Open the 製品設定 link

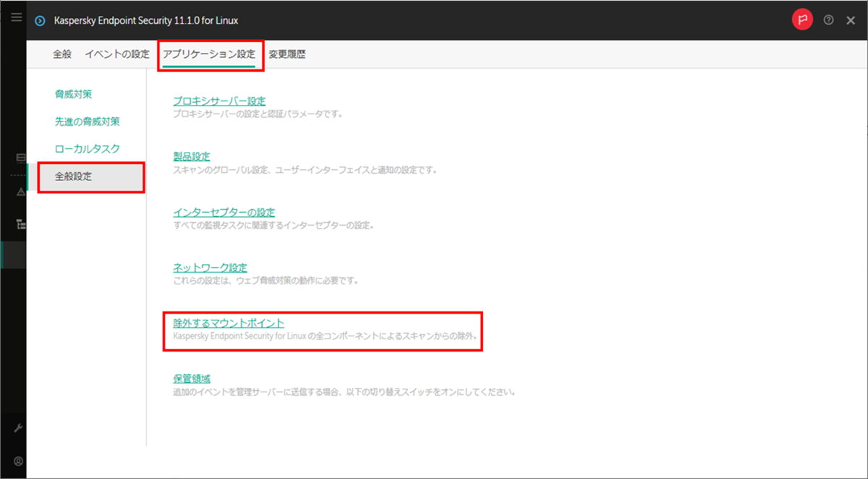pos(192,156)
